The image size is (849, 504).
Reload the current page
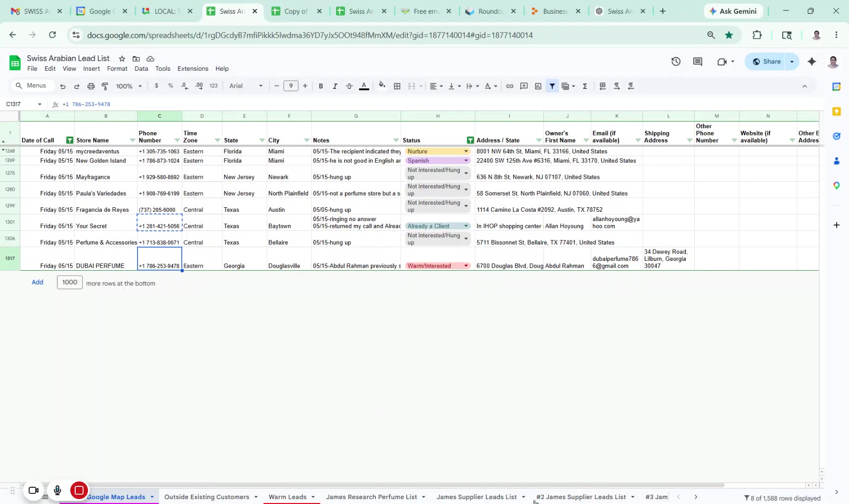pyautogui.click(x=53, y=35)
